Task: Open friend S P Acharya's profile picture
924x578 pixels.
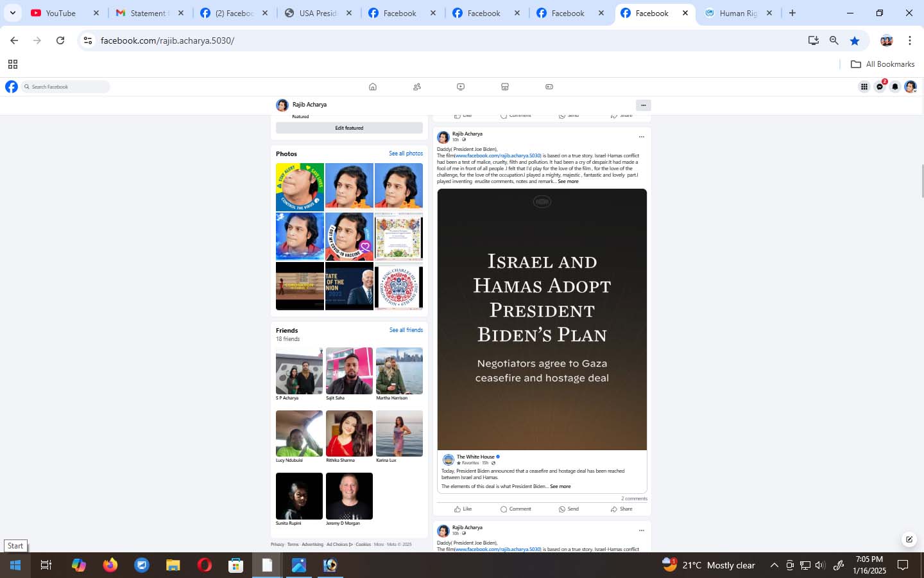Action: click(299, 371)
